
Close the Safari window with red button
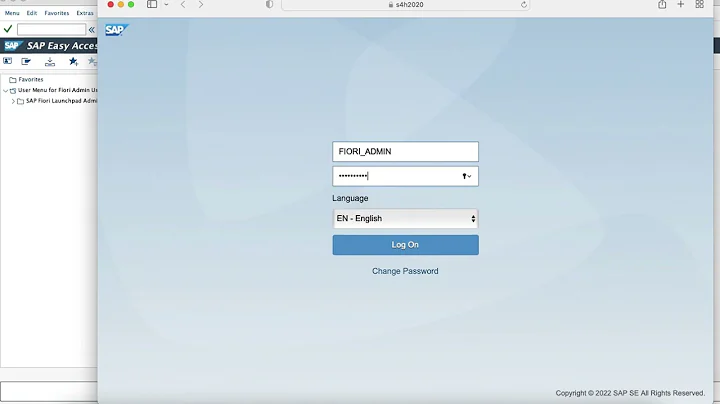[x=111, y=5]
